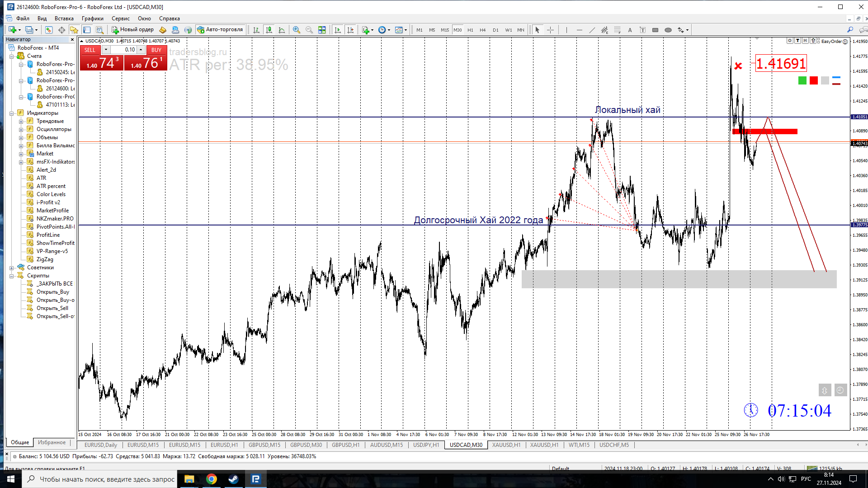Switch timeframe to D1
The width and height of the screenshot is (868, 488).
pos(495,30)
